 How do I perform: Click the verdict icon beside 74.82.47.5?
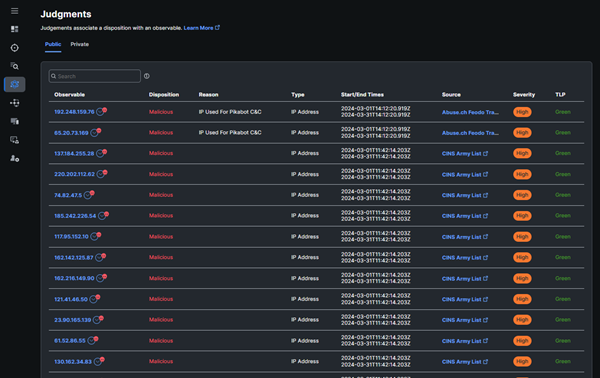(89, 195)
